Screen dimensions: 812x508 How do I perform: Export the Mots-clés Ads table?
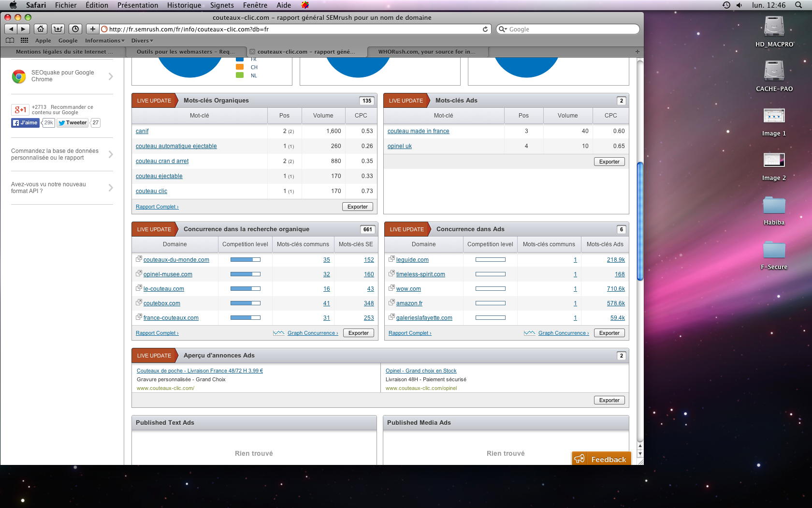click(609, 162)
